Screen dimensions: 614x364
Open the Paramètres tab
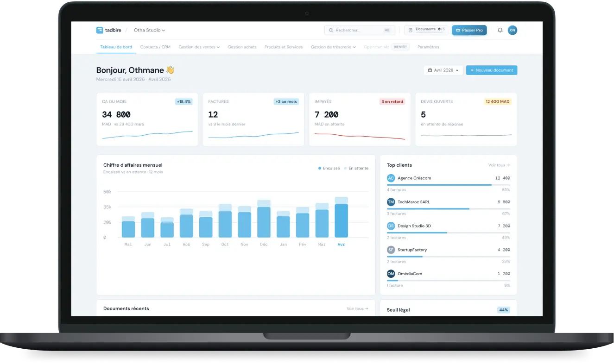coord(428,47)
